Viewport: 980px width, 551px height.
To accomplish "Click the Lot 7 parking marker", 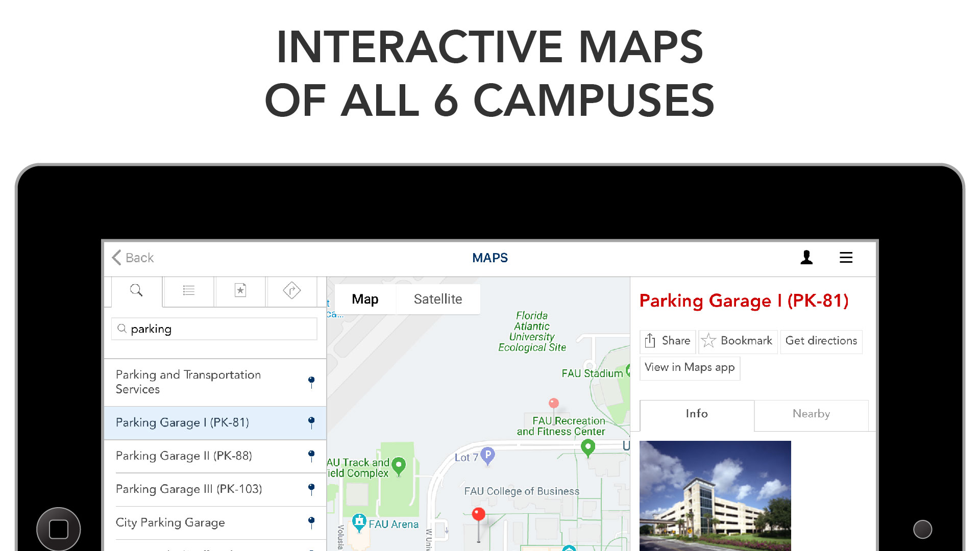I will click(487, 455).
